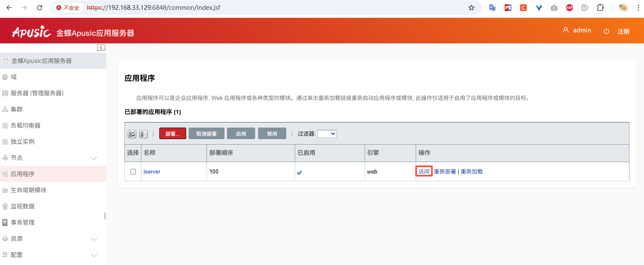644x265 pixels.
Task: Open the browser extensions puzzle icon
Action: pyautogui.click(x=600, y=8)
